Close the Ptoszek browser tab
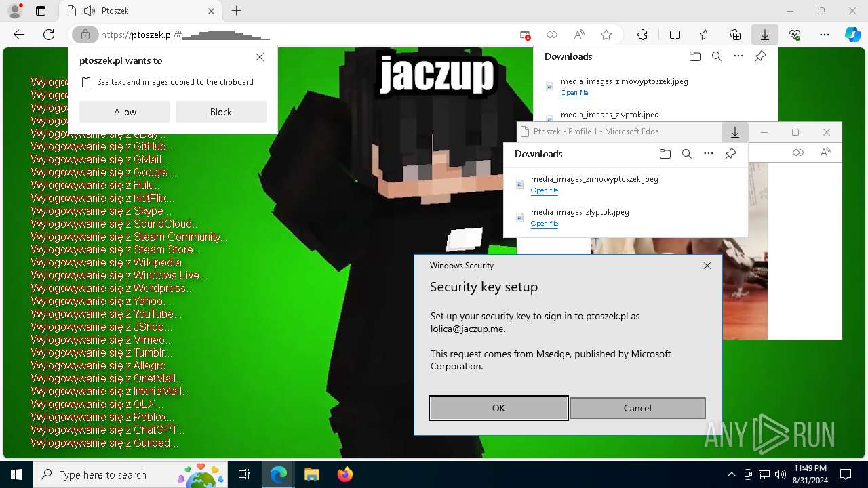 point(212,11)
